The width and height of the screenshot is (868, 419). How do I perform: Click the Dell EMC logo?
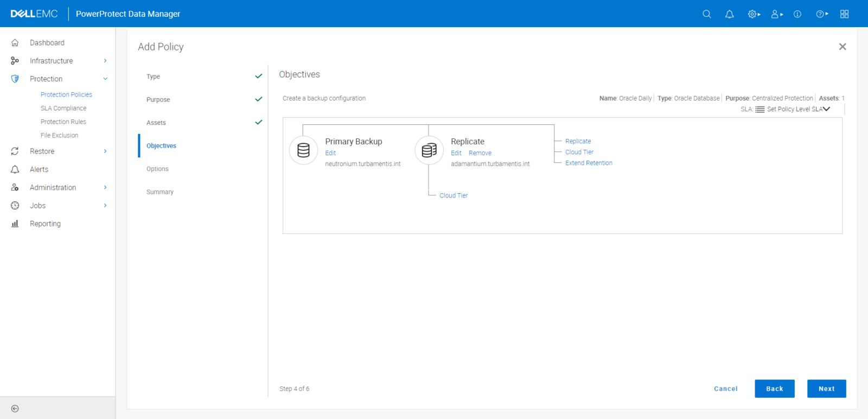pos(34,14)
